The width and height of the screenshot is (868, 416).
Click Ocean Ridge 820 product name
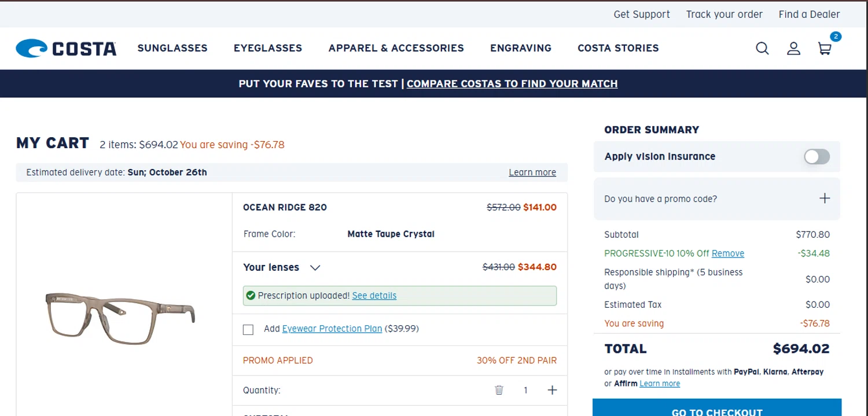pyautogui.click(x=285, y=207)
